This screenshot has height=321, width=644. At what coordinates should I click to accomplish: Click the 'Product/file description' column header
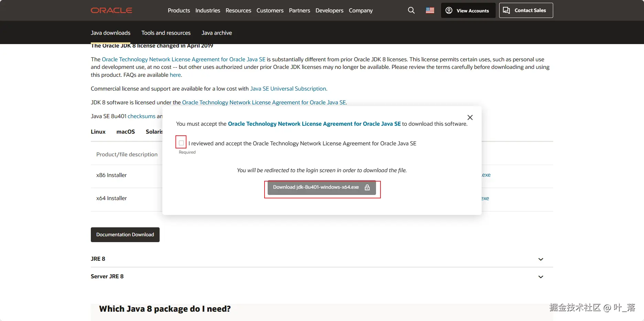point(127,154)
